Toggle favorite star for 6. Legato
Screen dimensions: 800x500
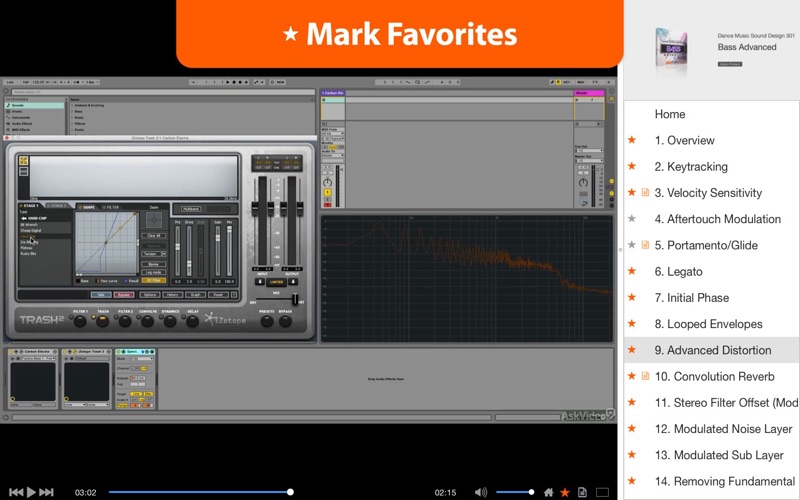tap(632, 271)
